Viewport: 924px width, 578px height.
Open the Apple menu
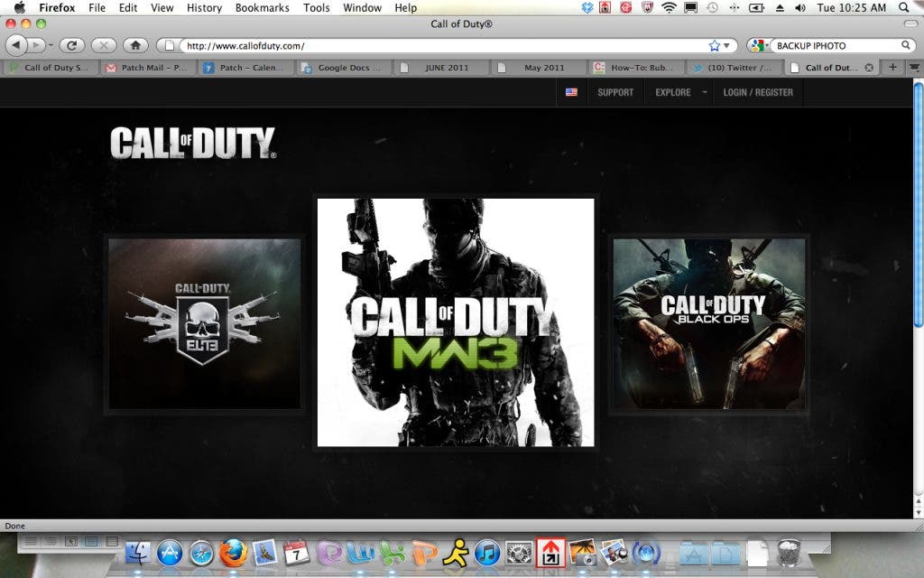click(20, 7)
